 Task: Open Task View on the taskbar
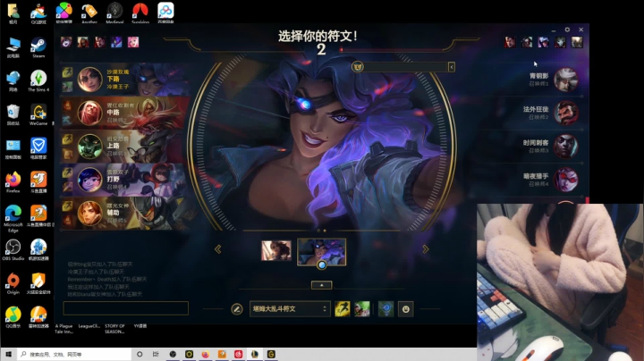[156, 354]
